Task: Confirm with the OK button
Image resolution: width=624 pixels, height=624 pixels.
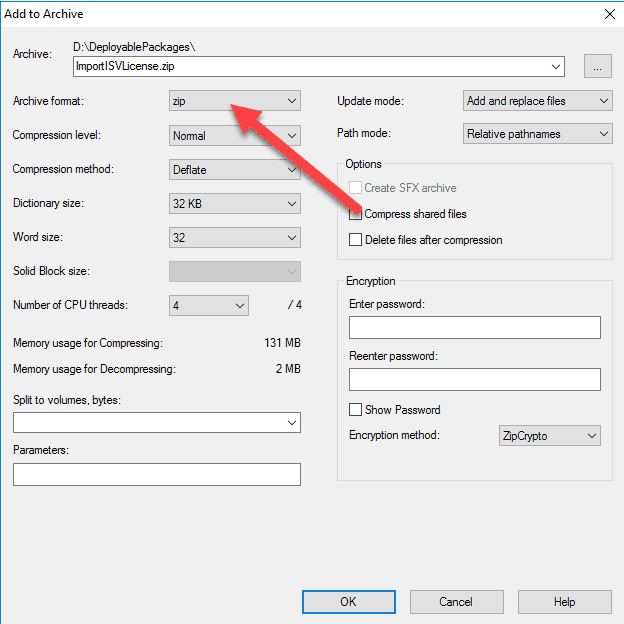Action: pyautogui.click(x=349, y=602)
